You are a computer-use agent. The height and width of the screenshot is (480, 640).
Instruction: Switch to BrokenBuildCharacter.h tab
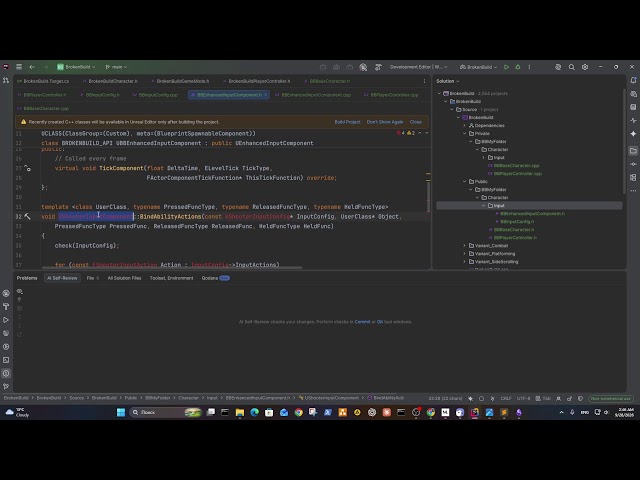110,81
